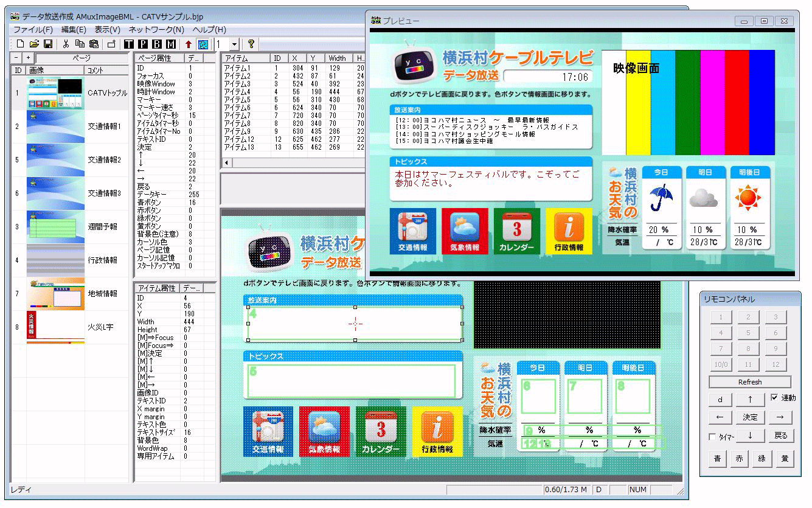
Task: Click 気象情報 icon in the Preview window
Action: 465,231
